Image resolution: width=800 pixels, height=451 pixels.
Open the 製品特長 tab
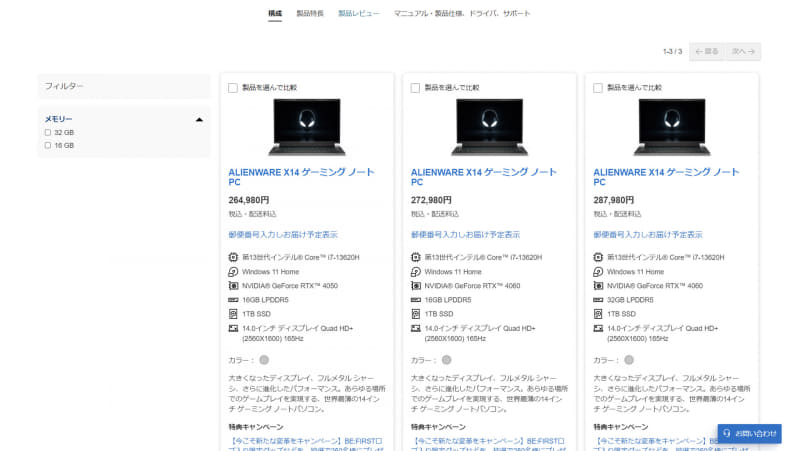310,13
